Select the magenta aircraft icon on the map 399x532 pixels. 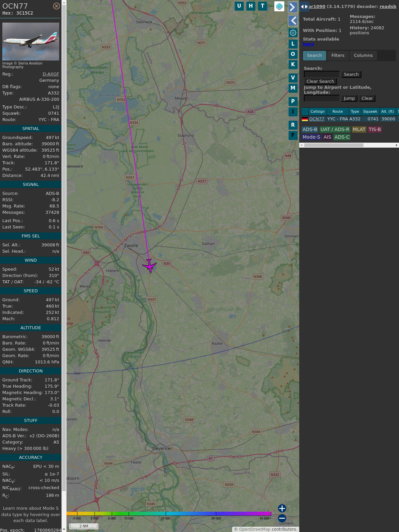pos(149,266)
